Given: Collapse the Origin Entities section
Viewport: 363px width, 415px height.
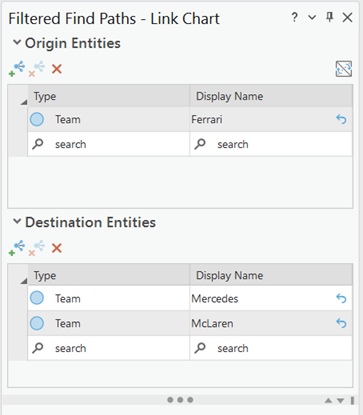Looking at the screenshot, I should (x=17, y=42).
